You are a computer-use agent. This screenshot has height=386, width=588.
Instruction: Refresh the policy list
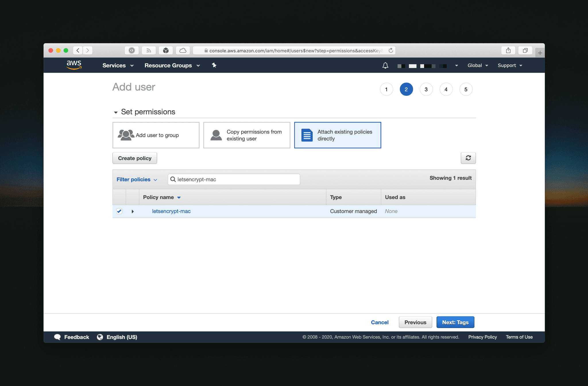[x=468, y=158]
